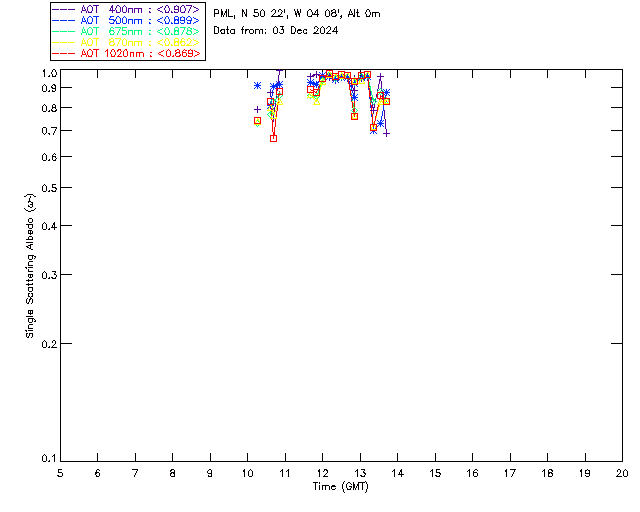The image size is (640, 512).
Task: Select the AOT 870nm yellow legend entry
Action: 126,42
